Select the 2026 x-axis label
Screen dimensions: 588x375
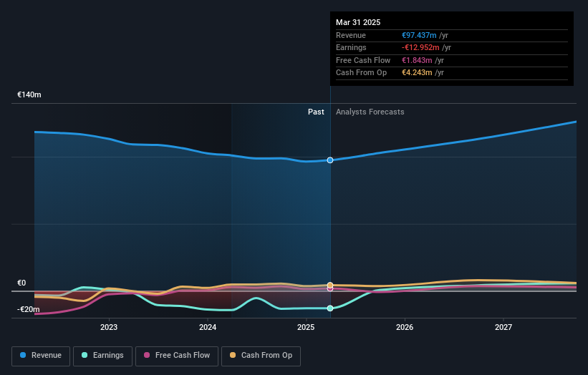point(405,327)
